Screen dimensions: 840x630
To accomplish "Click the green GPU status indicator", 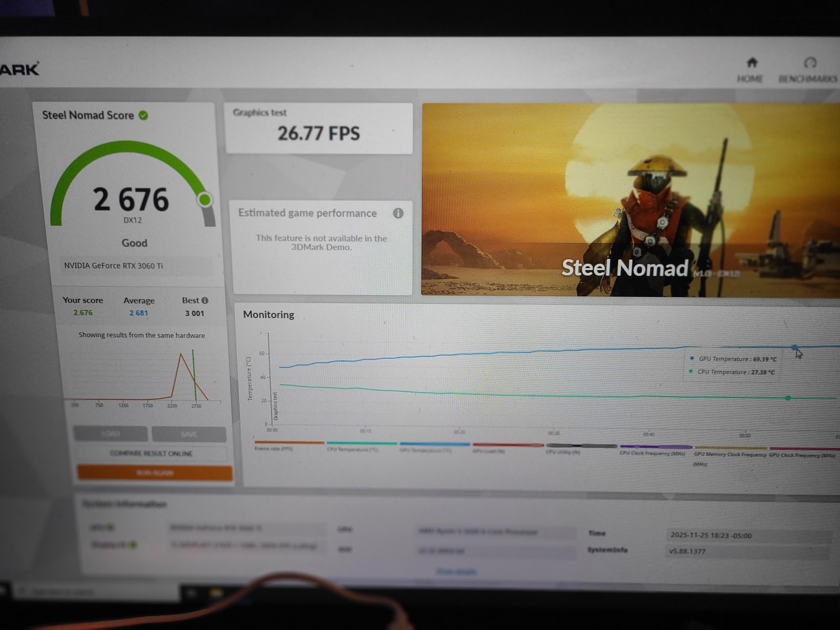I will tap(110, 527).
